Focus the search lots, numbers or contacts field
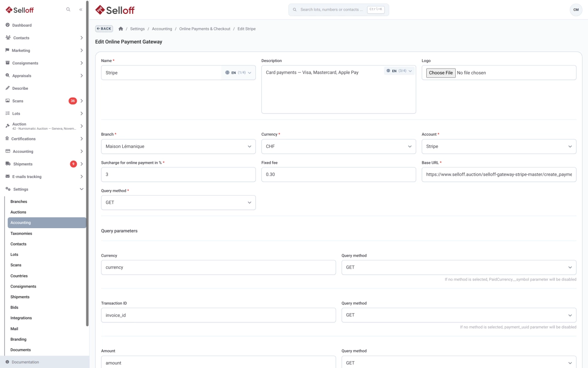This screenshot has height=368, width=588. tap(339, 10)
